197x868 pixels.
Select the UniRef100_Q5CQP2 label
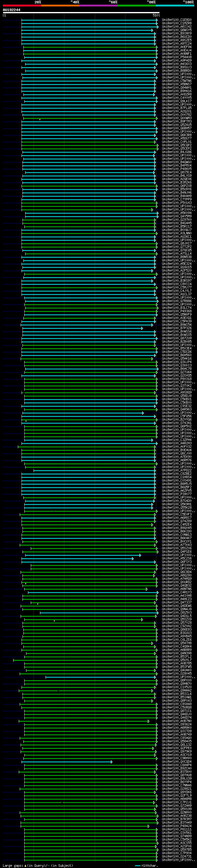(177, 145)
